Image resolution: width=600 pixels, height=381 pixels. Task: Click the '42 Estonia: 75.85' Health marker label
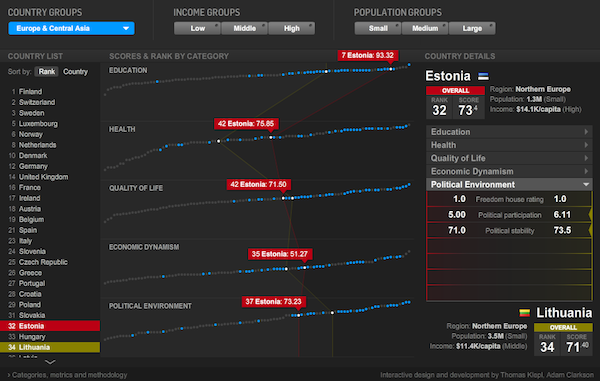(x=246, y=124)
